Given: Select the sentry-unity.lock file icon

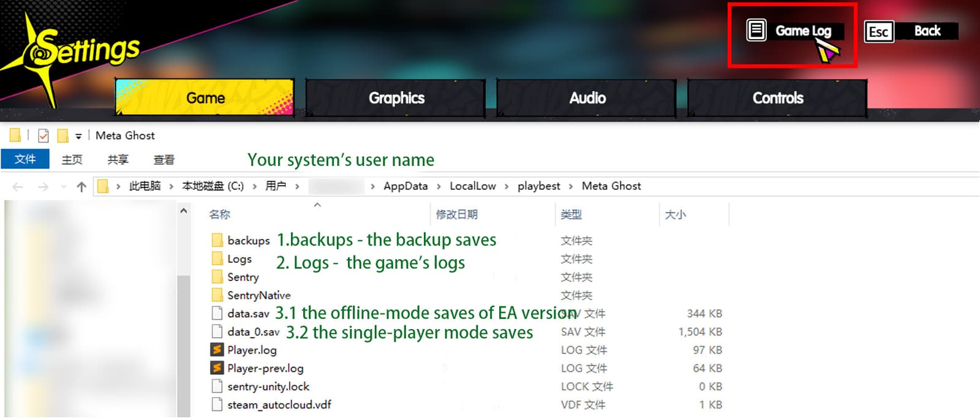Looking at the screenshot, I should click(x=217, y=387).
